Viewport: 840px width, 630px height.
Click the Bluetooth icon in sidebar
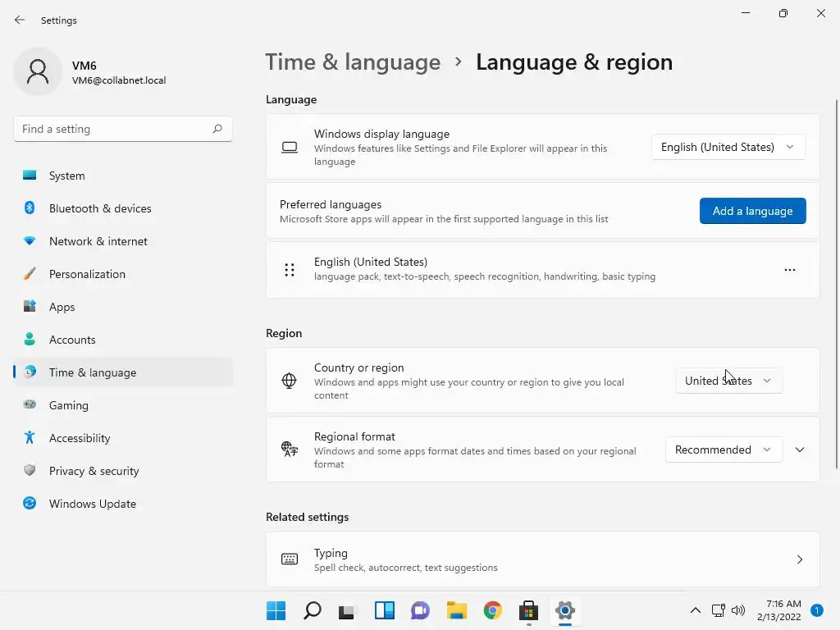point(30,208)
